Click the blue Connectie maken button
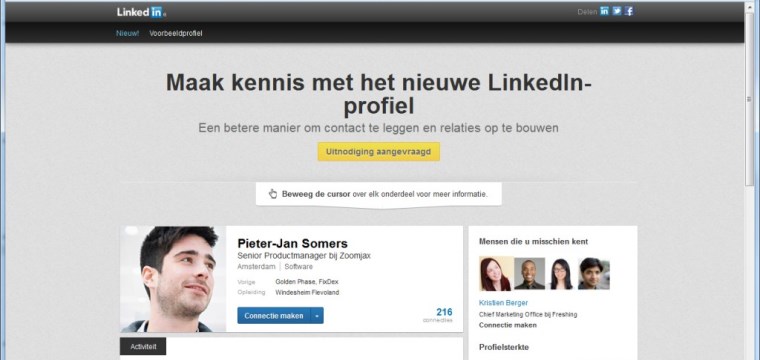 click(274, 315)
